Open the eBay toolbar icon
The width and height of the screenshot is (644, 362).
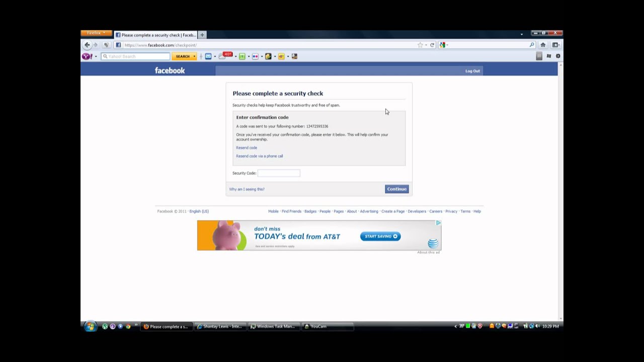[281, 56]
